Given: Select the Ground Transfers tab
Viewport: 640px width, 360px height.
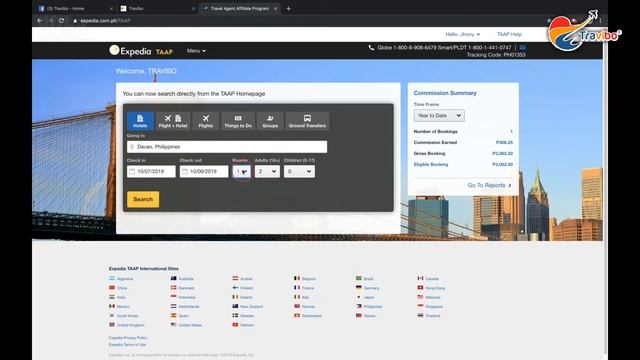Looking at the screenshot, I should tap(307, 121).
